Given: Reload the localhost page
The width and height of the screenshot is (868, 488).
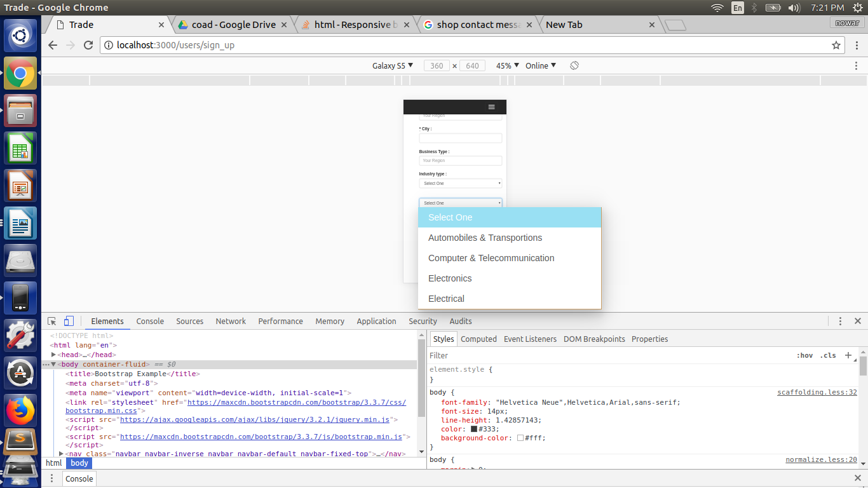Looking at the screenshot, I should click(88, 45).
